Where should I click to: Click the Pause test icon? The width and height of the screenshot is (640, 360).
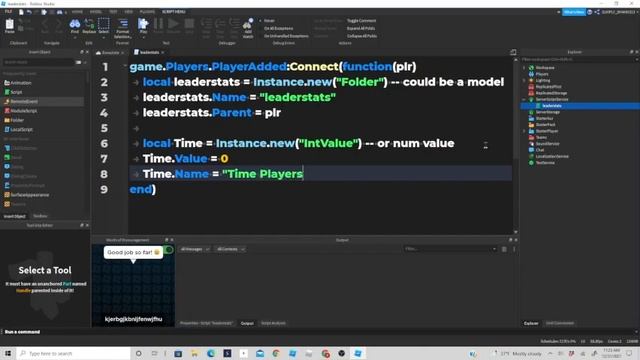pos(158,24)
